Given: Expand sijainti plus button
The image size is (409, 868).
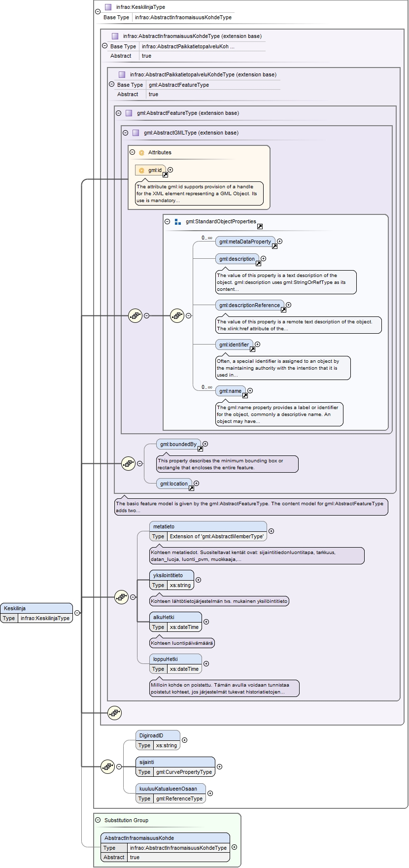Looking at the screenshot, I should point(219,766).
